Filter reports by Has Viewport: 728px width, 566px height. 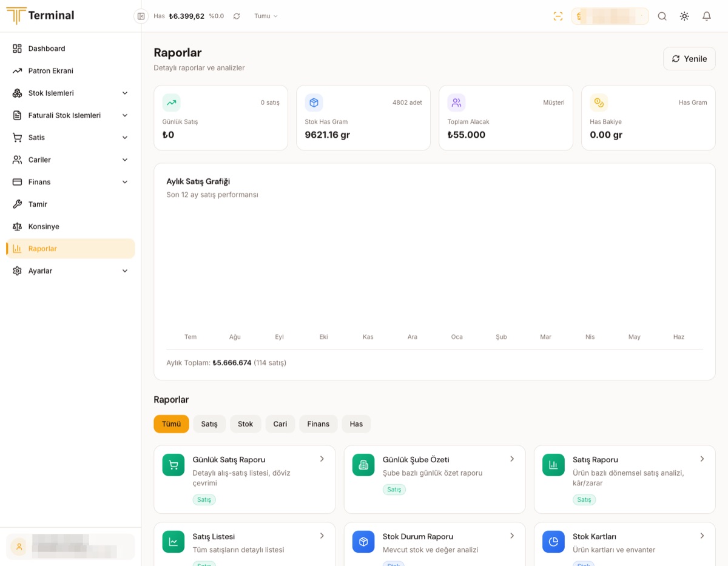tap(356, 424)
